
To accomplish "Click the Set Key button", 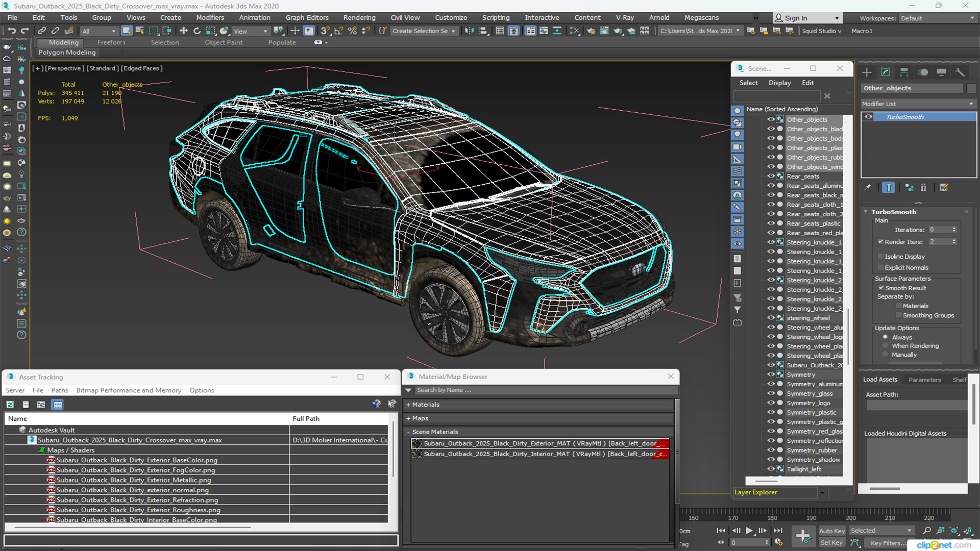I will coord(832,543).
